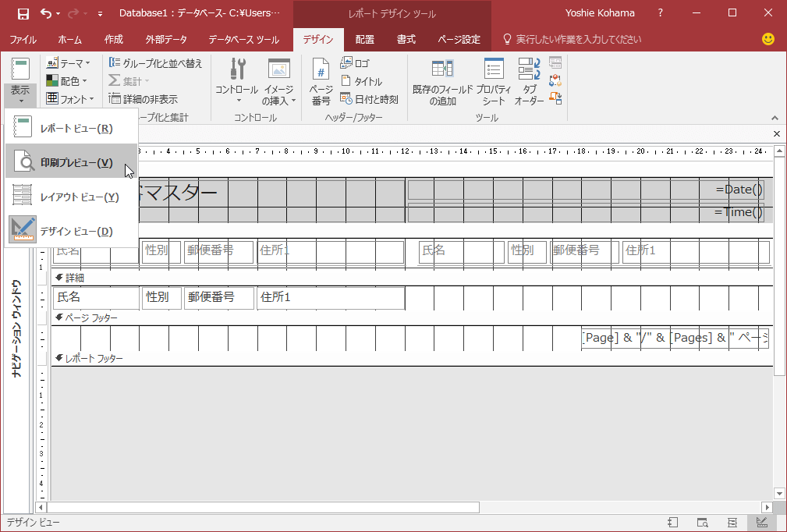Close the report document with the X
This screenshot has width=787, height=532.
[x=777, y=133]
